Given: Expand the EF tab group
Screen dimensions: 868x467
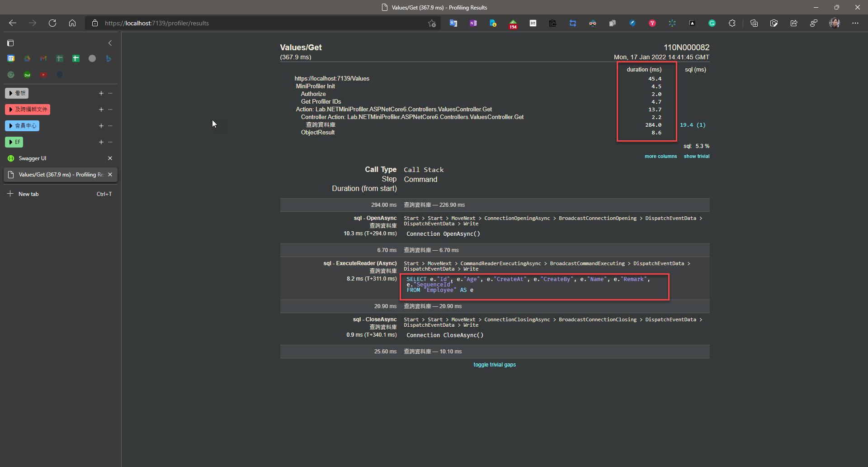Looking at the screenshot, I should (14, 142).
